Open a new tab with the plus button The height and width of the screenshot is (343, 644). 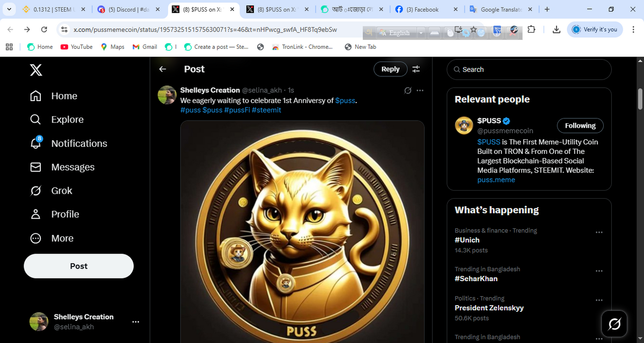[547, 9]
